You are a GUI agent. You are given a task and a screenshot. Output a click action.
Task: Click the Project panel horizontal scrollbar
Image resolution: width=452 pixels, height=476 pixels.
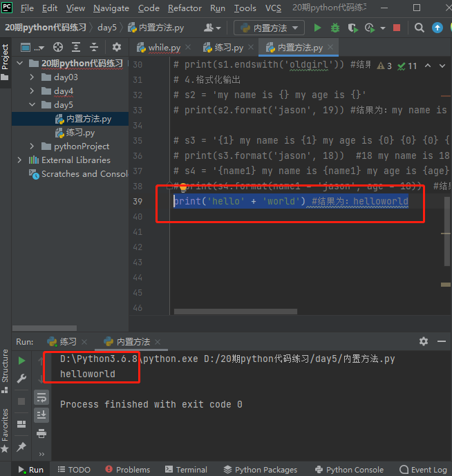tap(44, 328)
